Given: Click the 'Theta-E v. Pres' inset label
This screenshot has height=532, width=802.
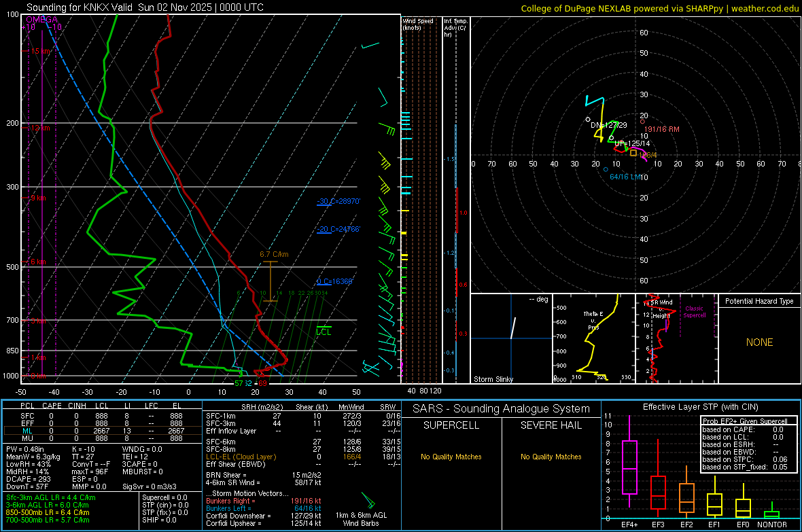Looking at the screenshot, I should [x=593, y=320].
